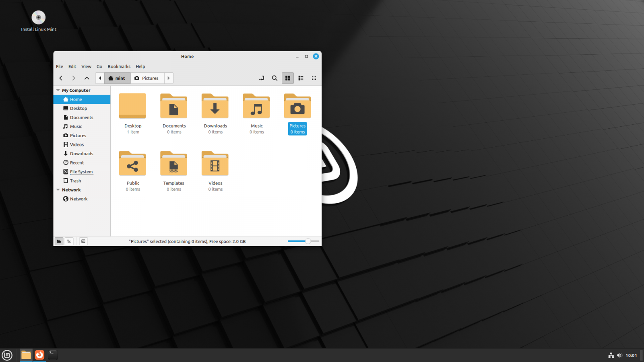644x362 pixels.
Task: Switch to compact view
Action: click(314, 78)
